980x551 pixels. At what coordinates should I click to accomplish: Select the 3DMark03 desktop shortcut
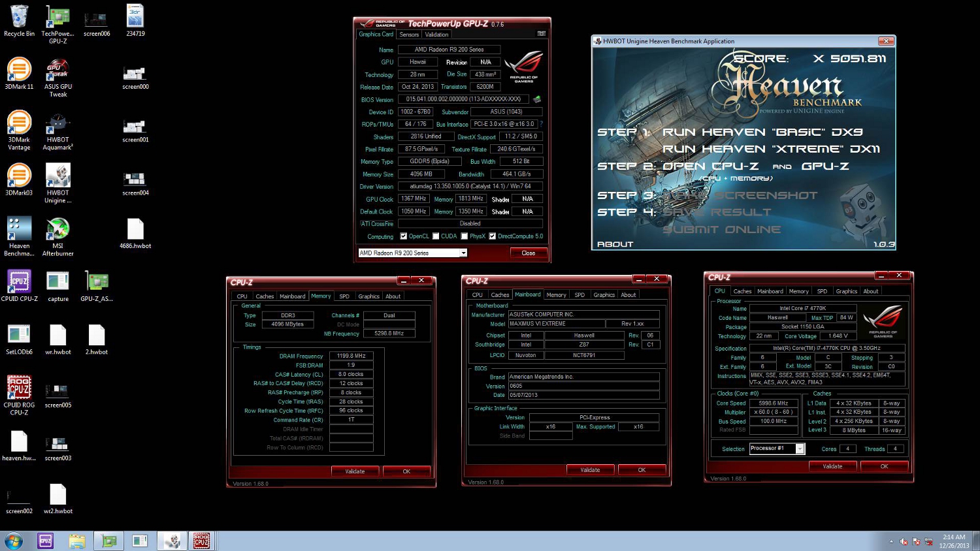point(19,180)
